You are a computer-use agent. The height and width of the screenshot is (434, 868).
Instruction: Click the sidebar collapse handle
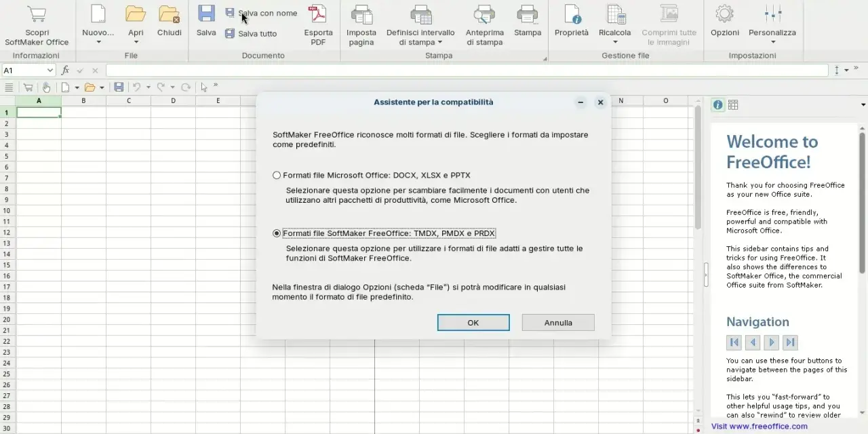coord(706,274)
